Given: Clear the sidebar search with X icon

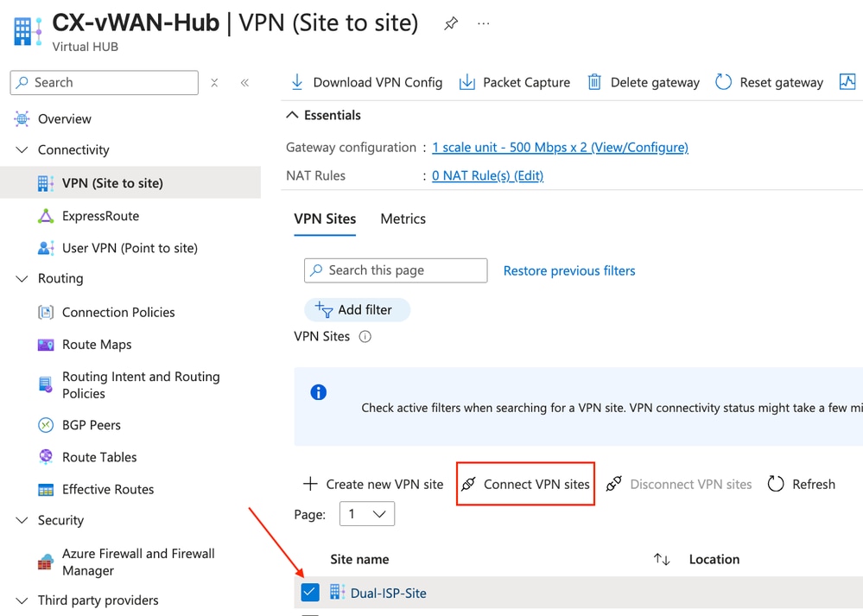Looking at the screenshot, I should click(214, 83).
